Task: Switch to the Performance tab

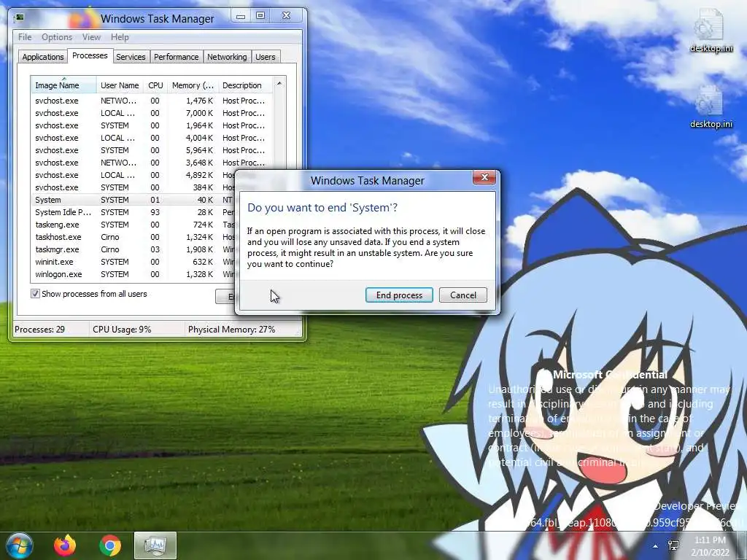Action: tap(177, 57)
